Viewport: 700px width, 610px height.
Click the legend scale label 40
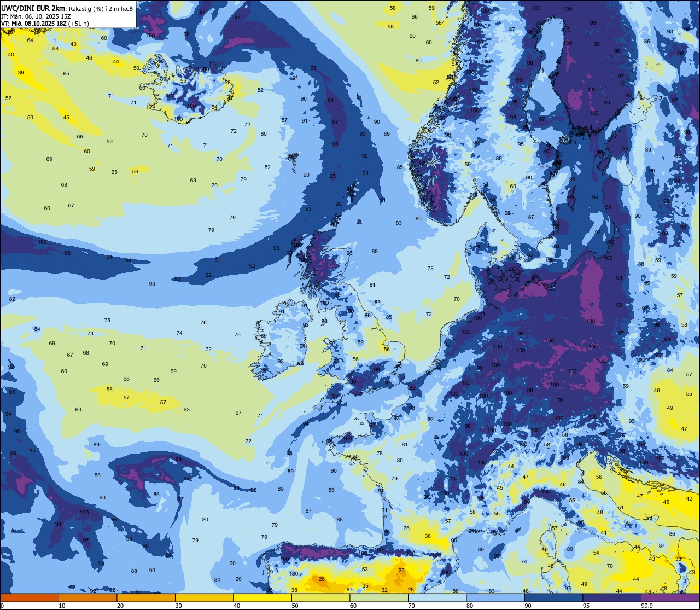point(237,606)
